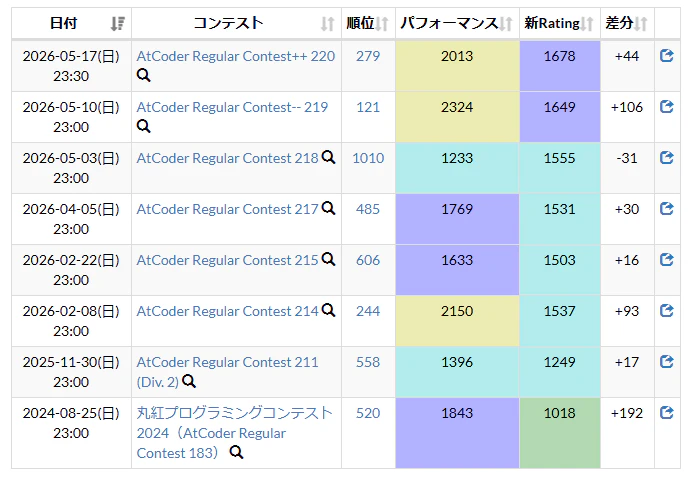Open magnifier icon beside Contest 214

[x=328, y=310]
